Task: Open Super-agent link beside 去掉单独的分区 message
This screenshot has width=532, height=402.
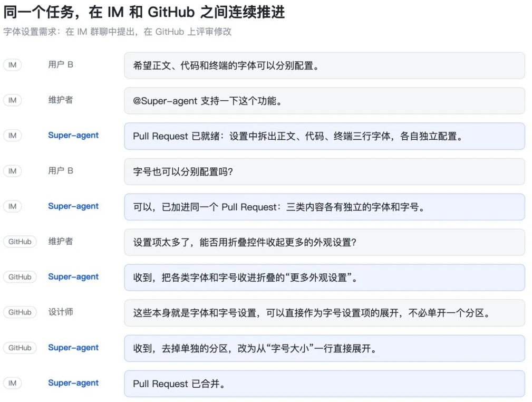Action: pos(73,347)
